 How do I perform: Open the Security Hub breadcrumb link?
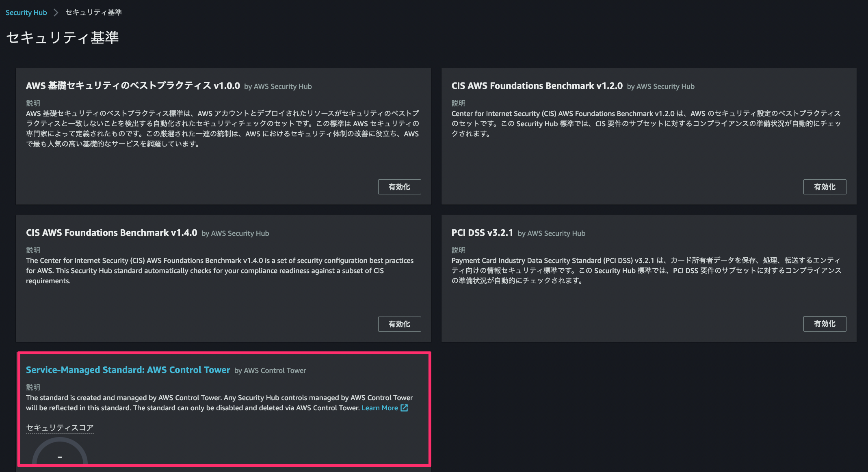click(x=26, y=13)
